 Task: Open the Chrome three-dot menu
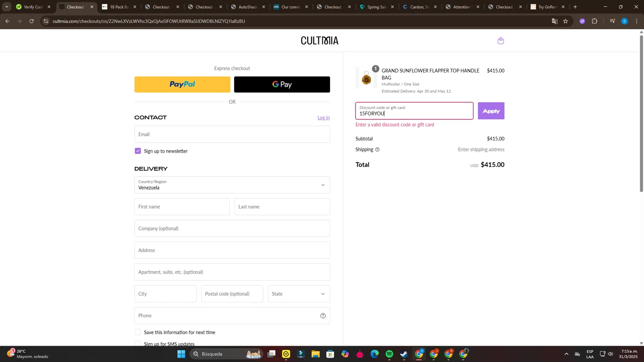(637, 21)
